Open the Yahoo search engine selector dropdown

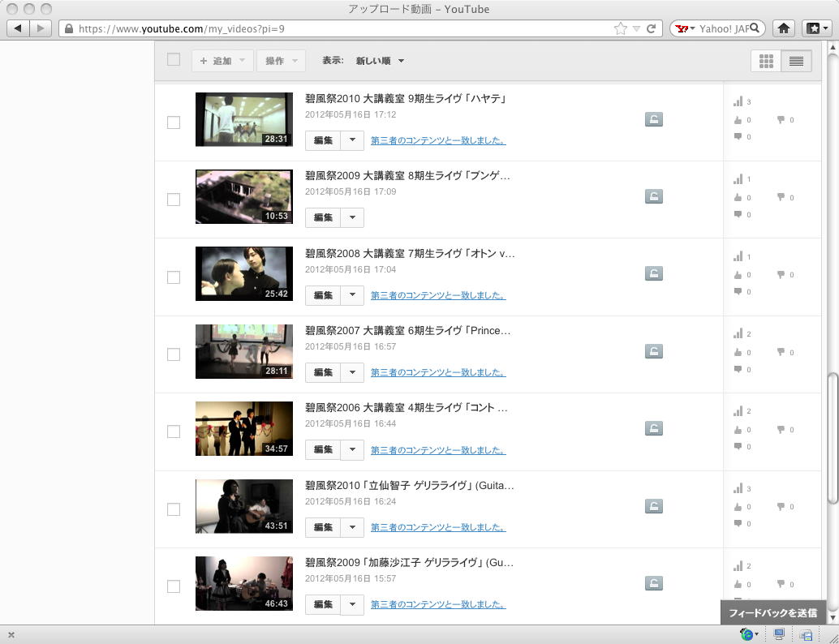(x=685, y=28)
